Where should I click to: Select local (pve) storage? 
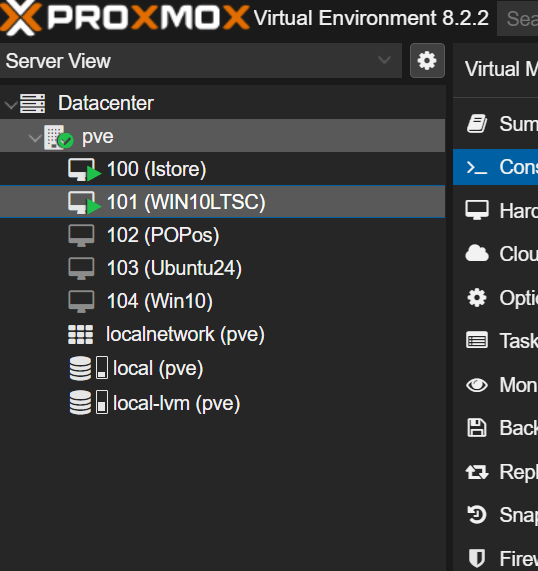coord(222,368)
